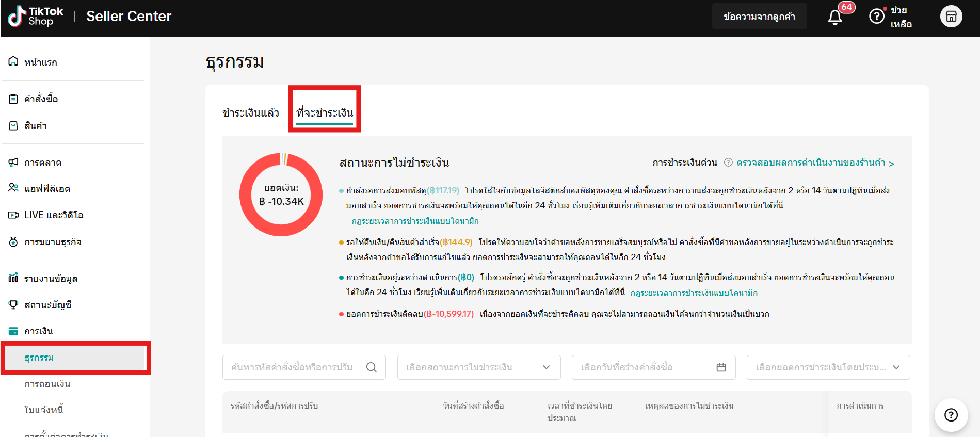Click the orders clipboard icon beside คำสั่งซื้อ
The image size is (980, 437).
(x=13, y=99)
